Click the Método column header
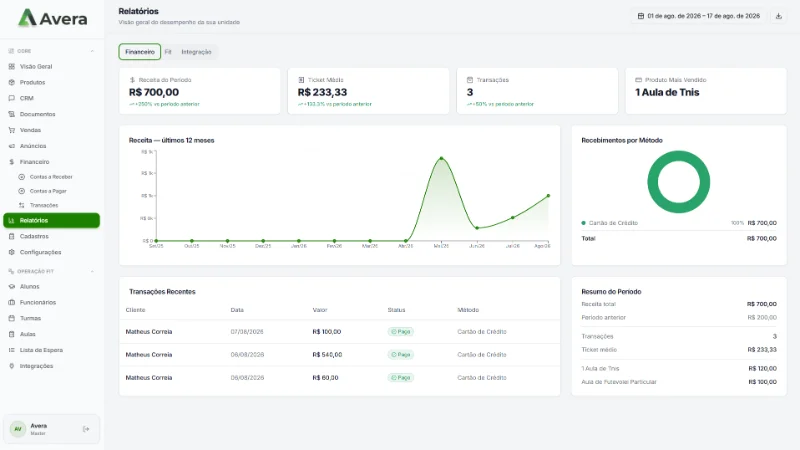 [x=468, y=310]
